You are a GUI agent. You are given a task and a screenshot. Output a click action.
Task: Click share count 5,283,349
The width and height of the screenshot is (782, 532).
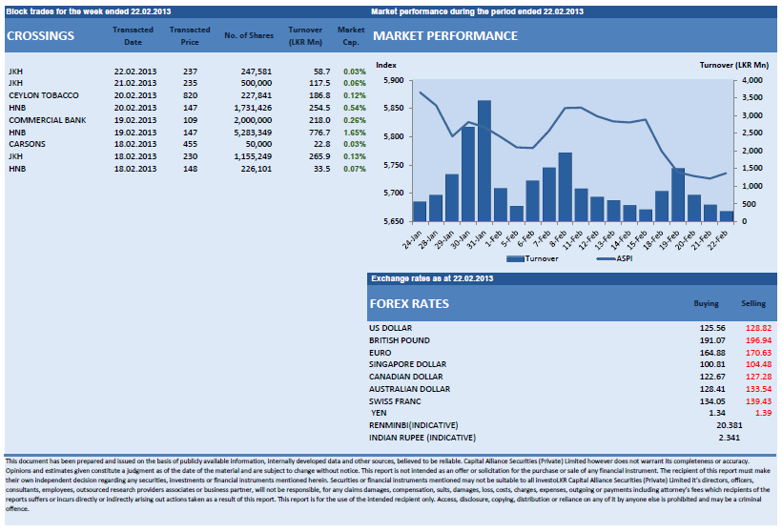point(253,133)
